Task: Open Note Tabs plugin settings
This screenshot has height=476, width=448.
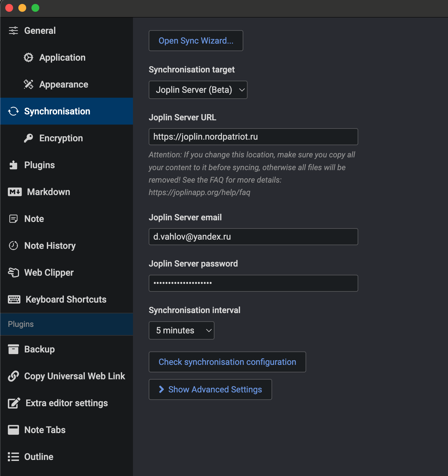Action: (67, 430)
